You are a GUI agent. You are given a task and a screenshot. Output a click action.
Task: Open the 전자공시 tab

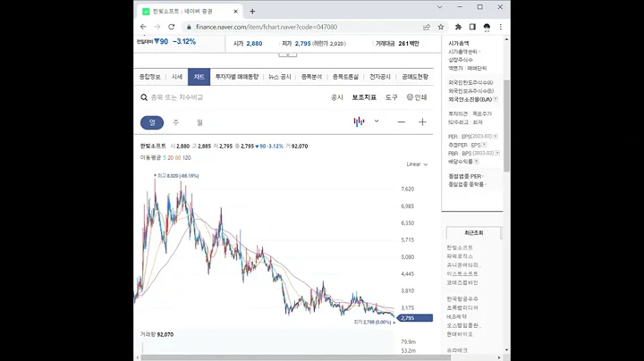(380, 77)
